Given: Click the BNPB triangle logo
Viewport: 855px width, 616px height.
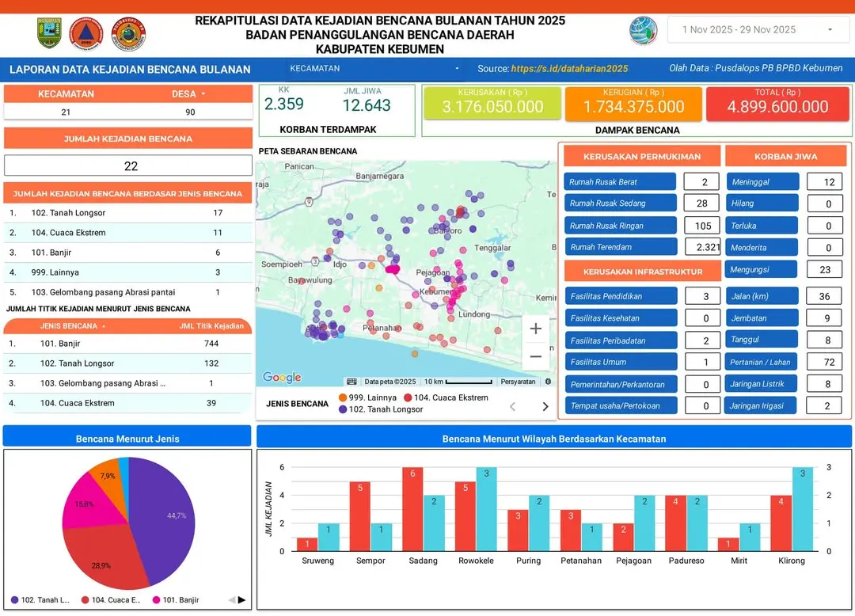Looking at the screenshot, I should click(x=86, y=33).
